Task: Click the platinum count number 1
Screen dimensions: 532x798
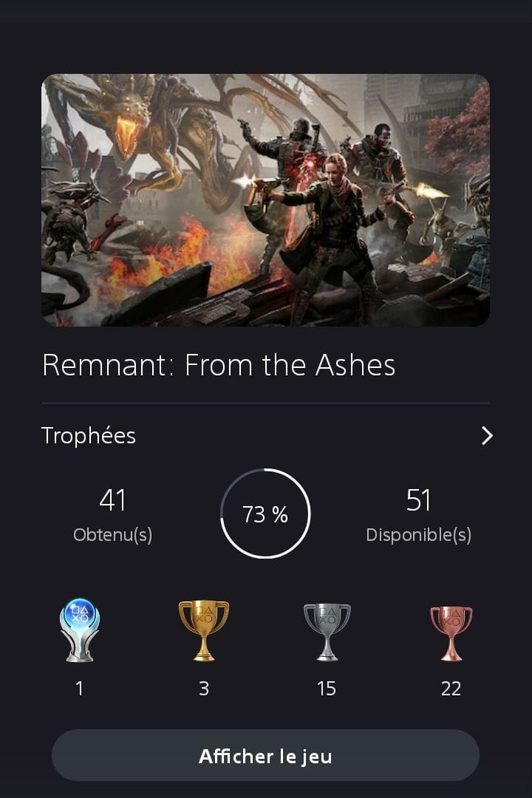Action: tap(79, 689)
